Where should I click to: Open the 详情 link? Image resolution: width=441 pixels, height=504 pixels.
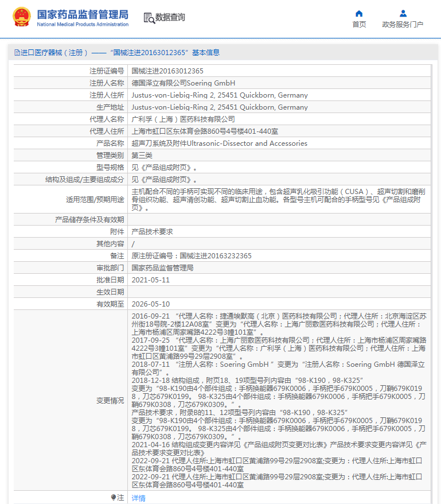138,498
